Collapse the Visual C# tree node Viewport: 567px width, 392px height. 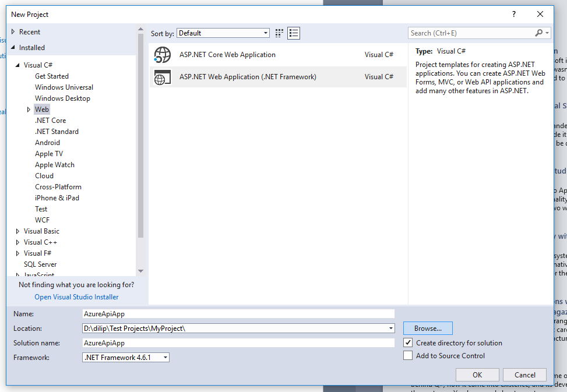pos(17,65)
